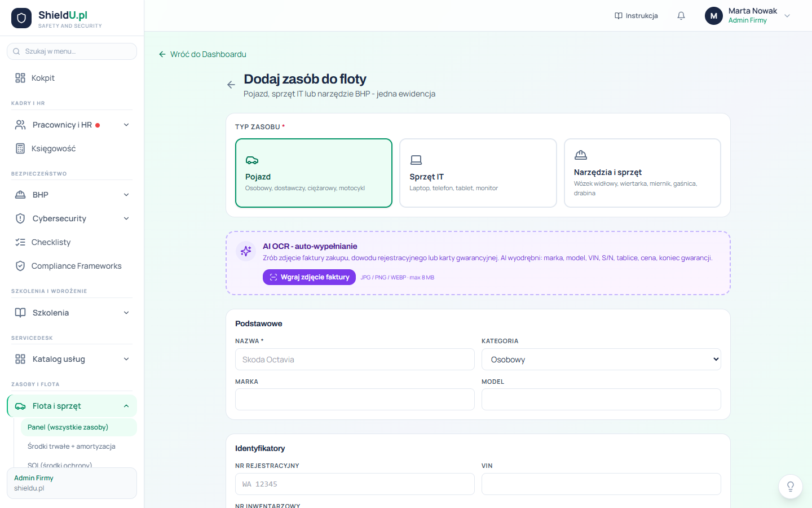The height and width of the screenshot is (508, 812).
Task: Open Kokpit in the sidebar
Action: pos(72,78)
